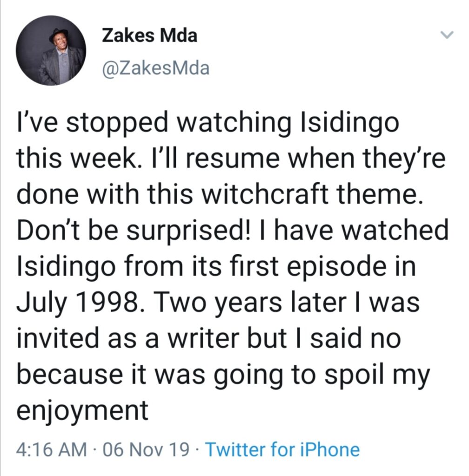Click the last word 'enjoyment'

tap(82, 410)
